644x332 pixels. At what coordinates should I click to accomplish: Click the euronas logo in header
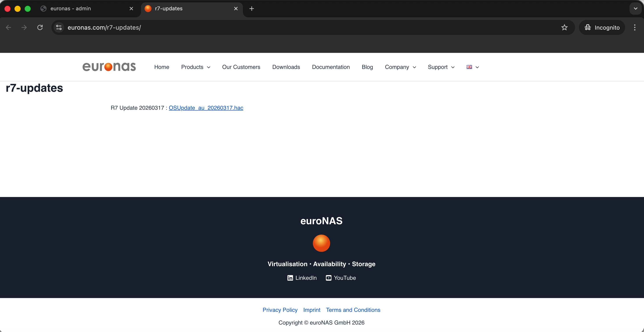click(x=109, y=67)
